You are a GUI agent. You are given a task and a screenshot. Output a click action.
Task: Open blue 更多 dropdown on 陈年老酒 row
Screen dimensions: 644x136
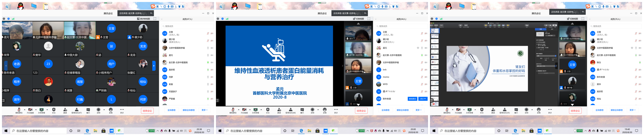tap(423, 99)
